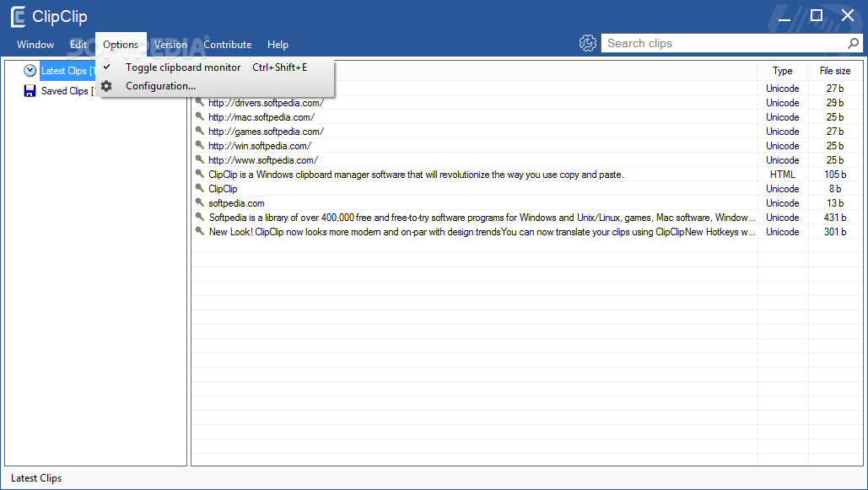Click the clock icon next to Latest Clips

(x=30, y=70)
